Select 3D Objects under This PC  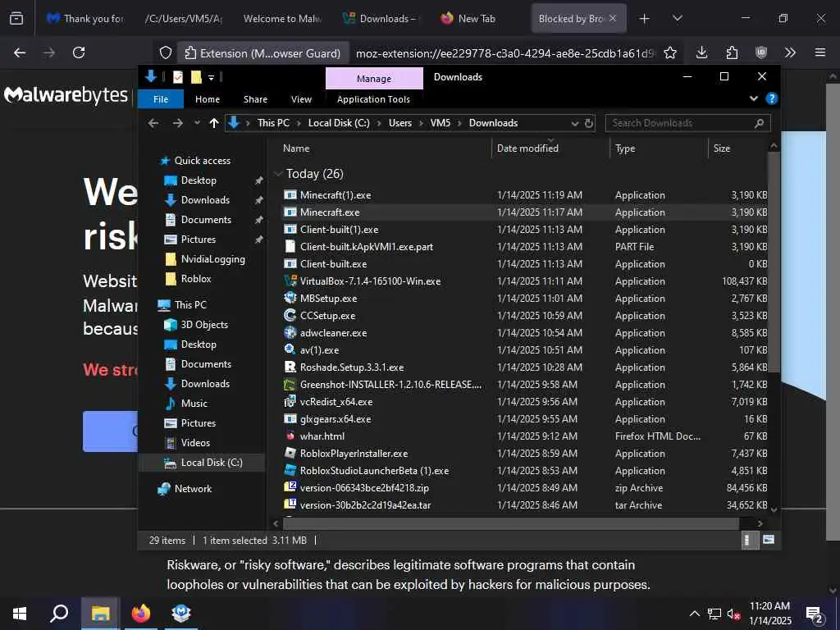click(204, 325)
